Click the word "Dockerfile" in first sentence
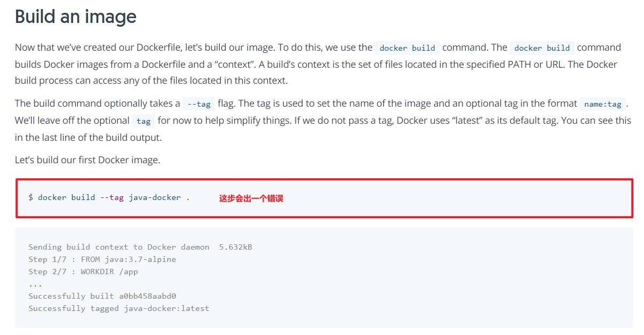 click(x=160, y=47)
